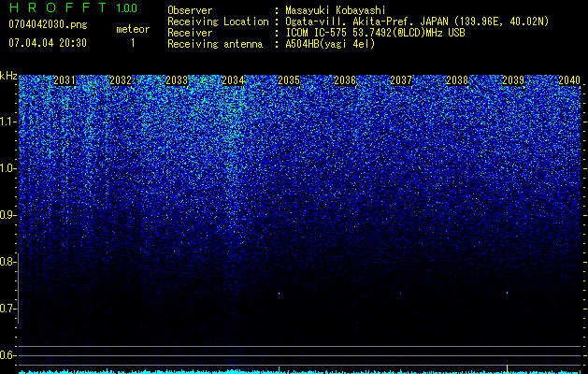This screenshot has height=374, width=588.
Task: Click the meteor count value 1
Action: tap(133, 43)
